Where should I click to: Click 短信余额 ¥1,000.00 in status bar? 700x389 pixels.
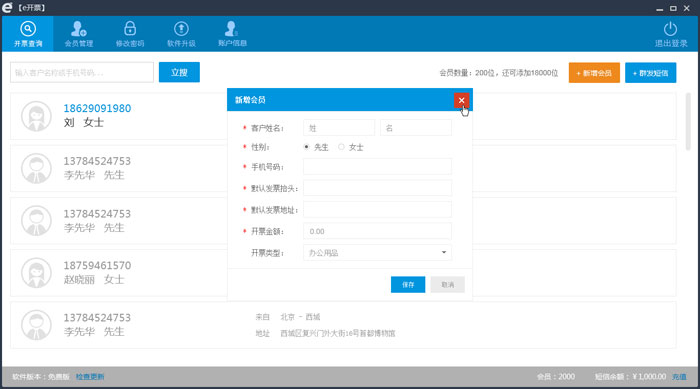(x=630, y=376)
